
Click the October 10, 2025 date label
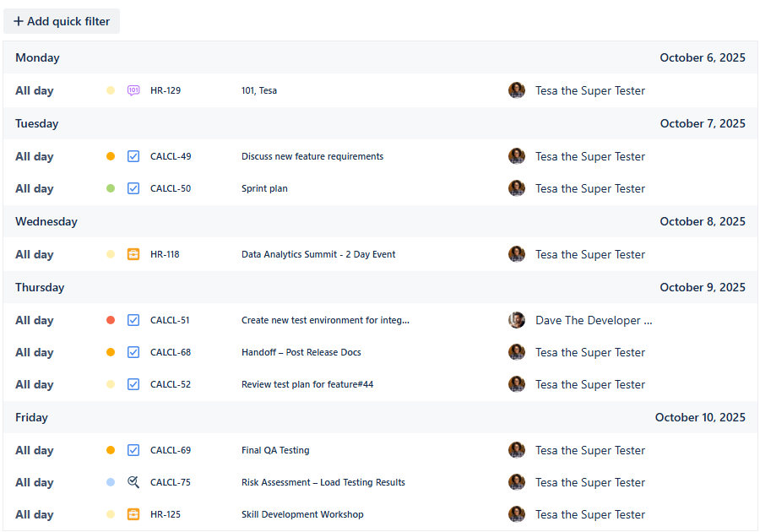click(x=699, y=417)
